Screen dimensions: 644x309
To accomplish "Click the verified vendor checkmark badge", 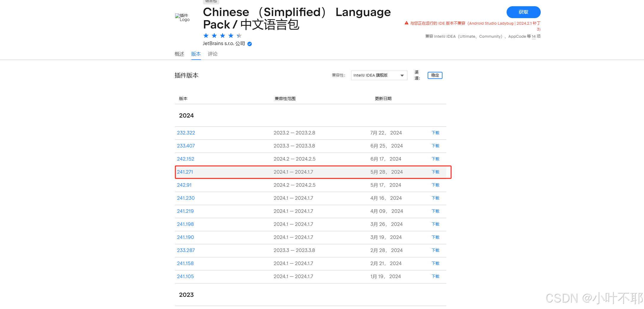I will [x=250, y=44].
